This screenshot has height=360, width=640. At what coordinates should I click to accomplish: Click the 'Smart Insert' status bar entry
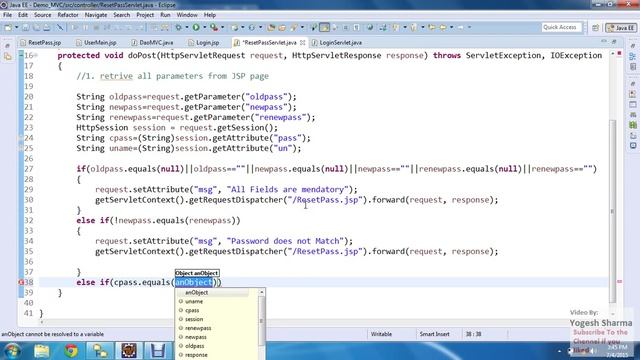tap(434, 334)
